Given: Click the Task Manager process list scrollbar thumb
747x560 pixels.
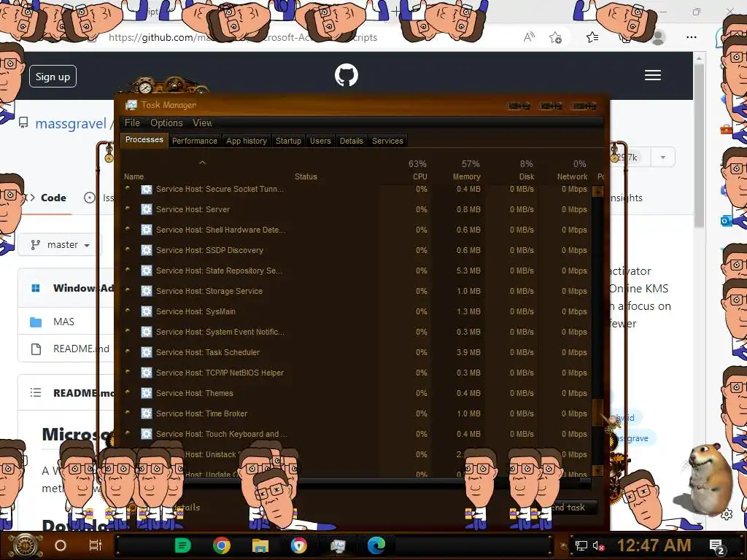Looking at the screenshot, I should coord(597,413).
